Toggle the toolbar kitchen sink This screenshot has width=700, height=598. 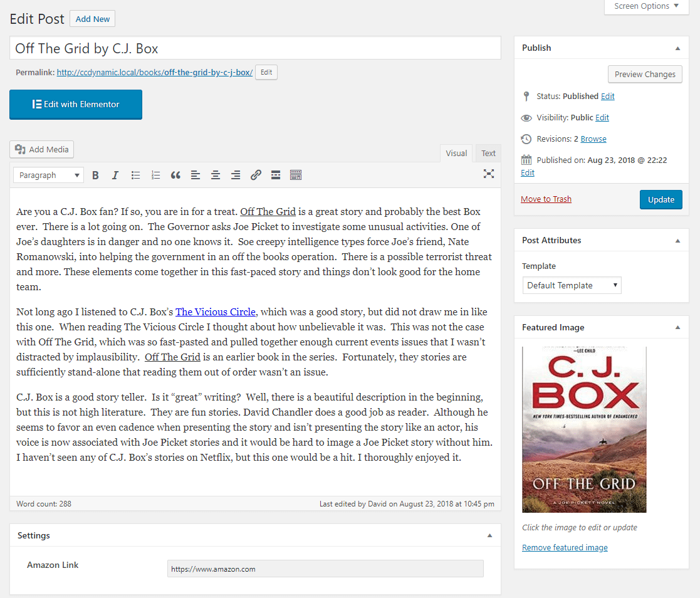[296, 175]
